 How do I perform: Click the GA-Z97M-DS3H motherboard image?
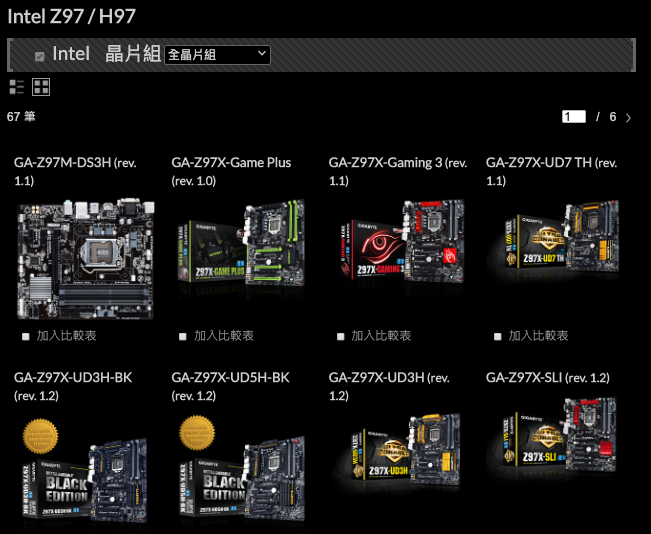[86, 260]
